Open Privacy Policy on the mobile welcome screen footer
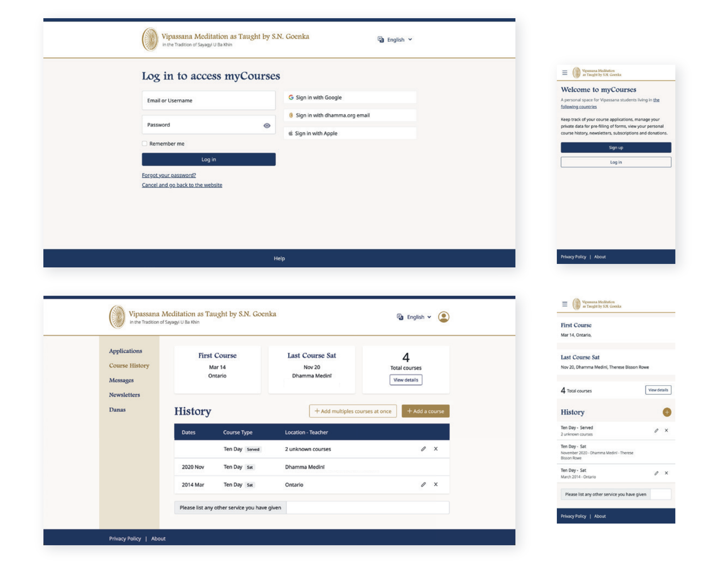Image resolution: width=728 pixels, height=572 pixels. pyautogui.click(x=573, y=257)
